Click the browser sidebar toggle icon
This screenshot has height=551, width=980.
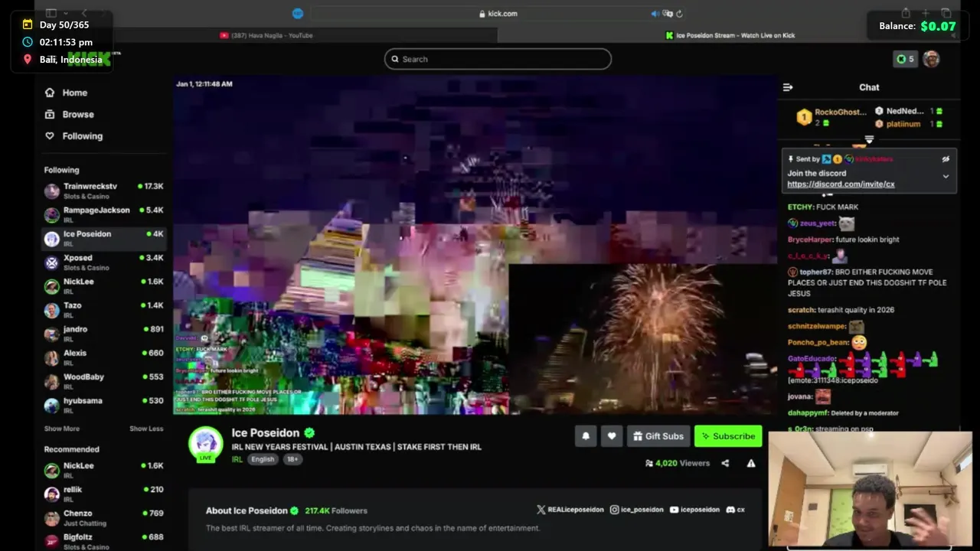[x=51, y=13]
